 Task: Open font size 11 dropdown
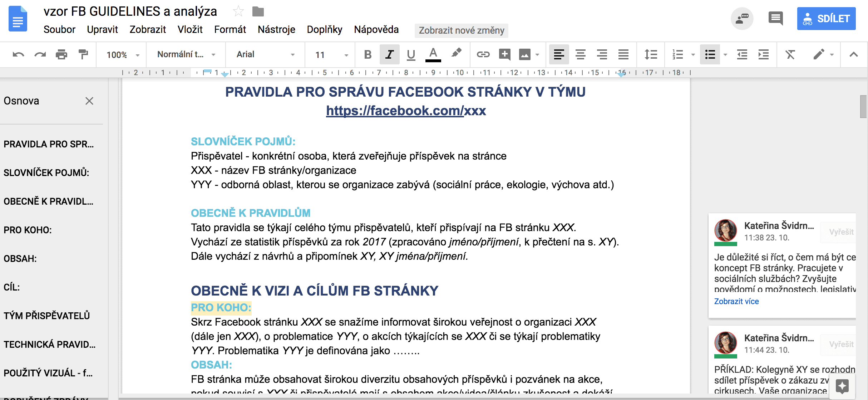point(331,55)
